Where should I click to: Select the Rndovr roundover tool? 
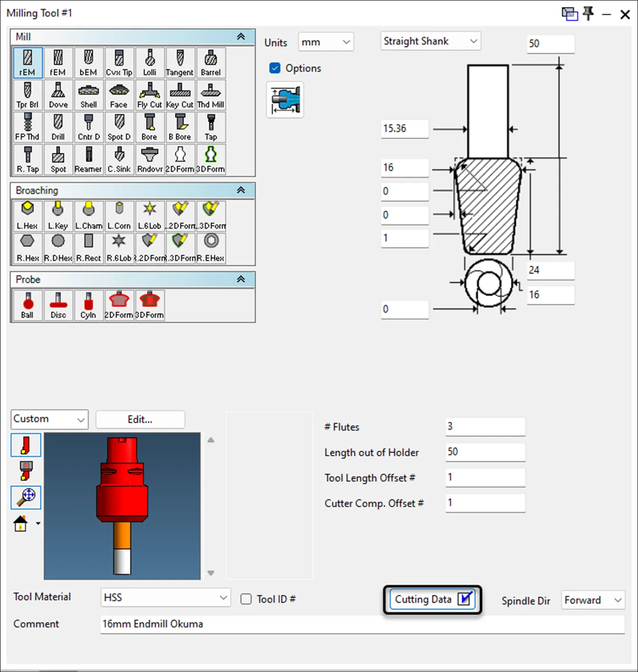click(149, 160)
